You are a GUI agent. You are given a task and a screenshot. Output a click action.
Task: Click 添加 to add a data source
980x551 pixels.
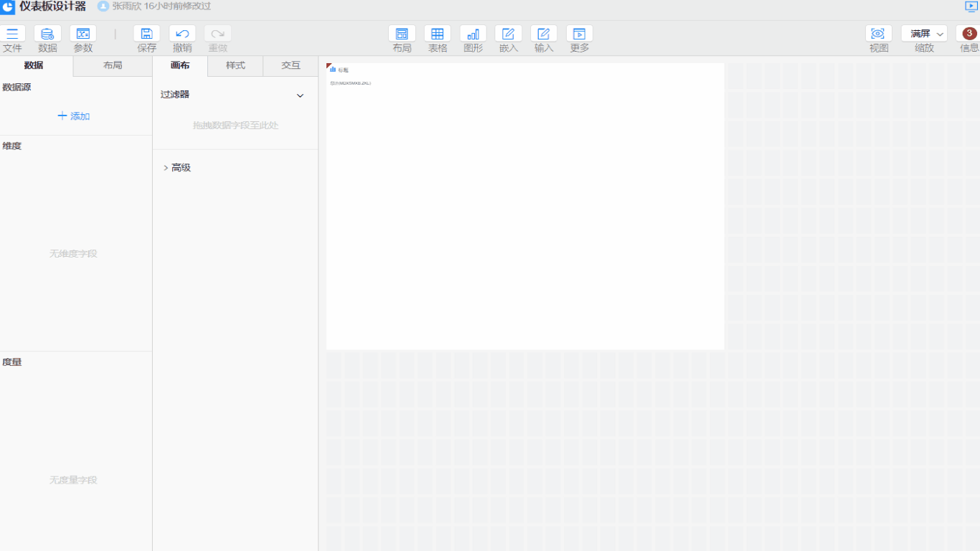coord(73,116)
